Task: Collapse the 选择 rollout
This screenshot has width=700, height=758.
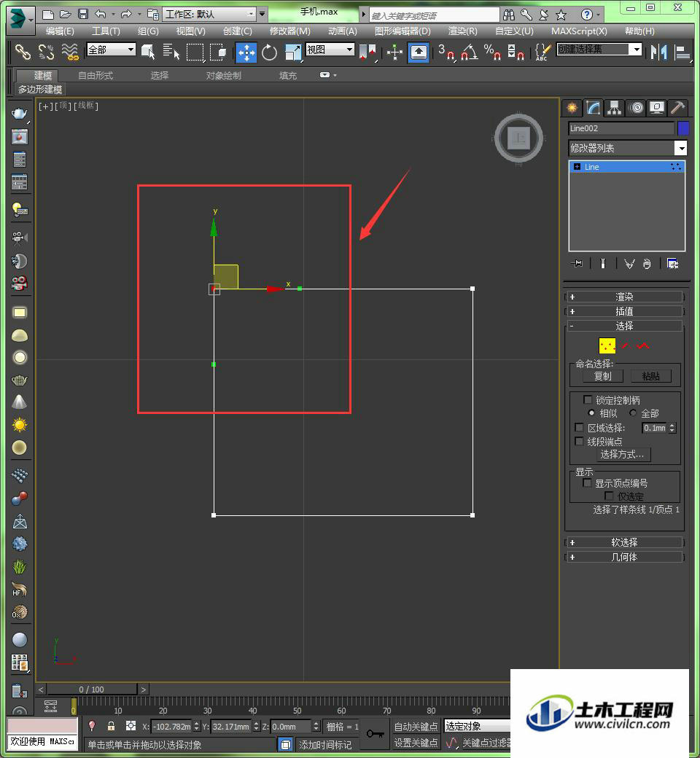Action: click(624, 326)
